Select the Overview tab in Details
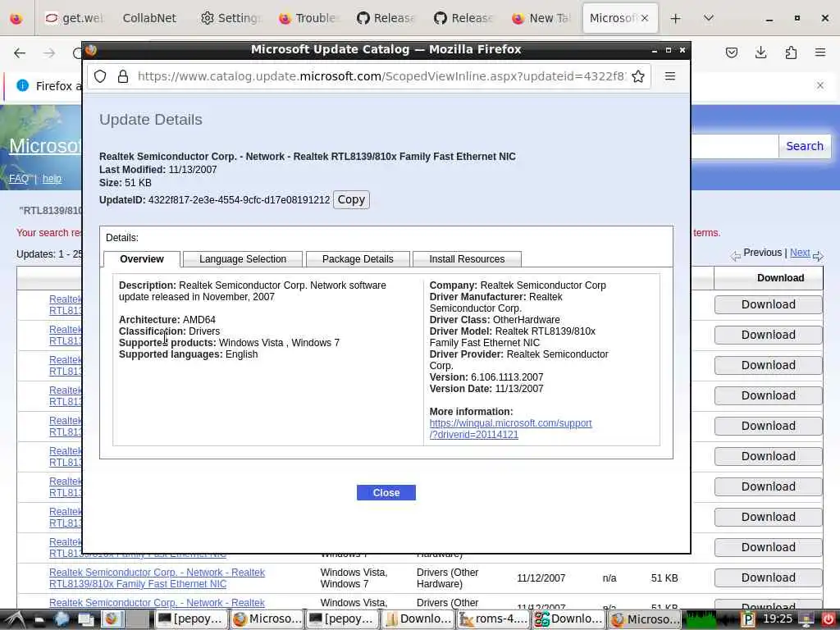The height and width of the screenshot is (630, 840). 142,258
